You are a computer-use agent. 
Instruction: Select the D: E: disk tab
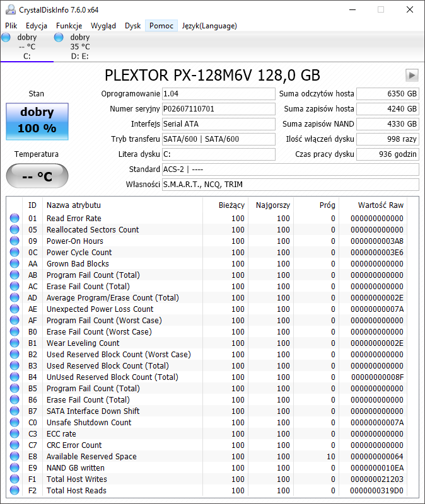click(80, 47)
